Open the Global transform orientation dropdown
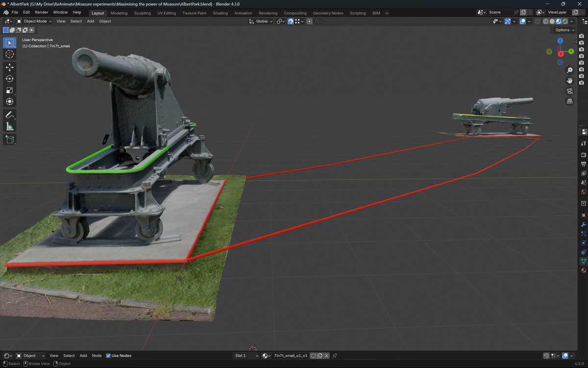This screenshot has height=368, width=588. tap(260, 21)
